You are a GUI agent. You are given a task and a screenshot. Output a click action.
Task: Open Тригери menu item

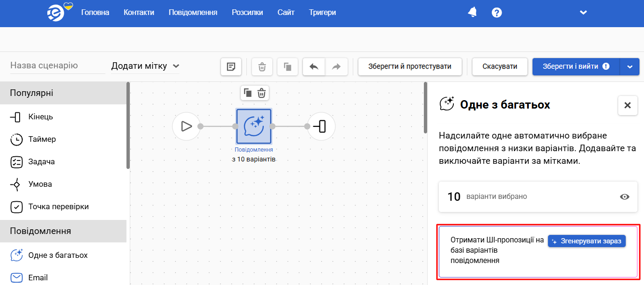[x=322, y=13]
